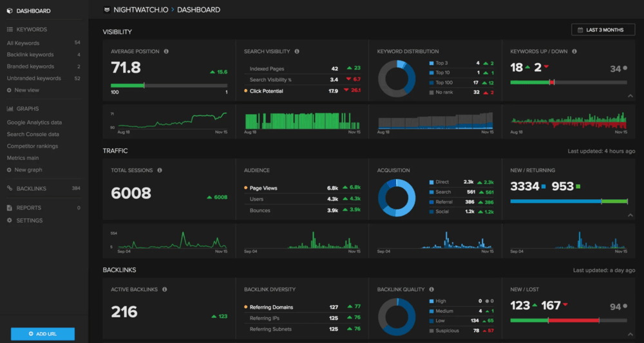644x343 pixels.
Task: Open Competitor rankings graph
Action: pyautogui.click(x=32, y=146)
